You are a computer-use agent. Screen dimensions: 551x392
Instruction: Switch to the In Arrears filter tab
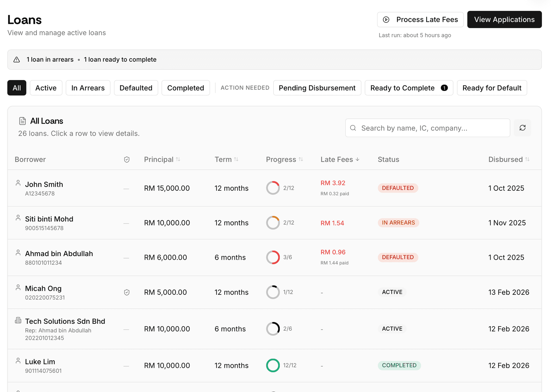coord(88,88)
